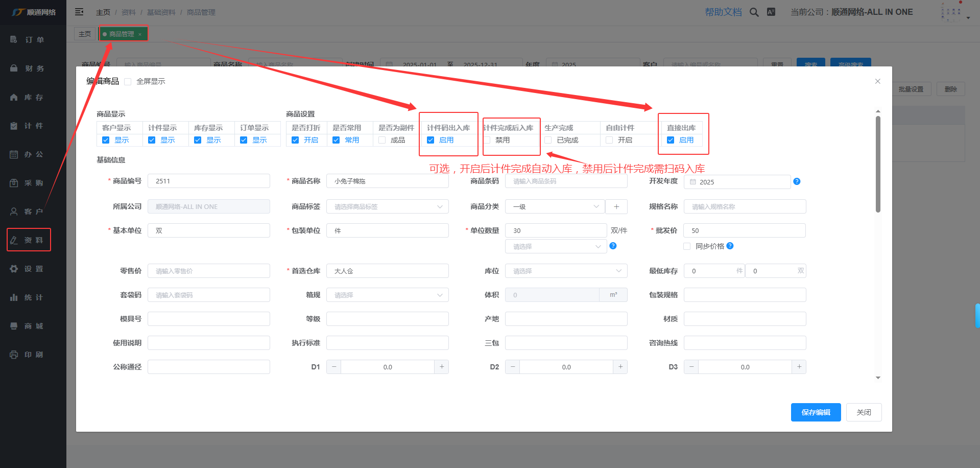Uncheck the 直接出库 启用 checkbox
The height and width of the screenshot is (468, 980).
coord(671,140)
